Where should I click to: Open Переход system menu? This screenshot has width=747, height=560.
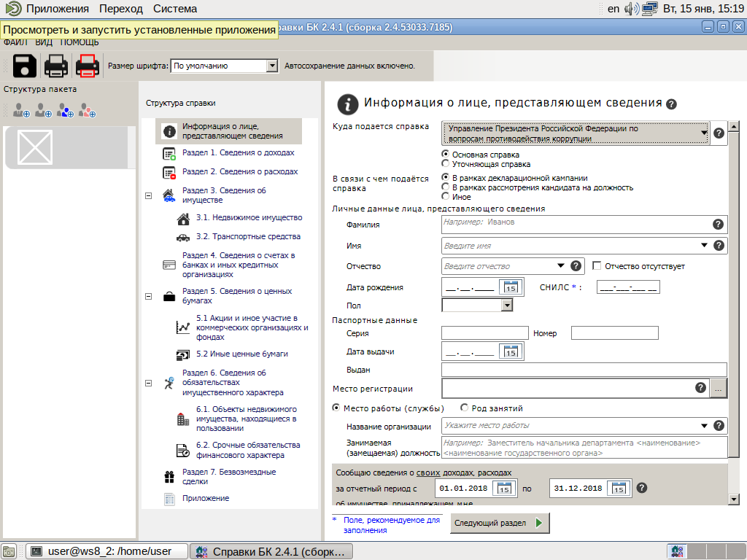point(121,9)
